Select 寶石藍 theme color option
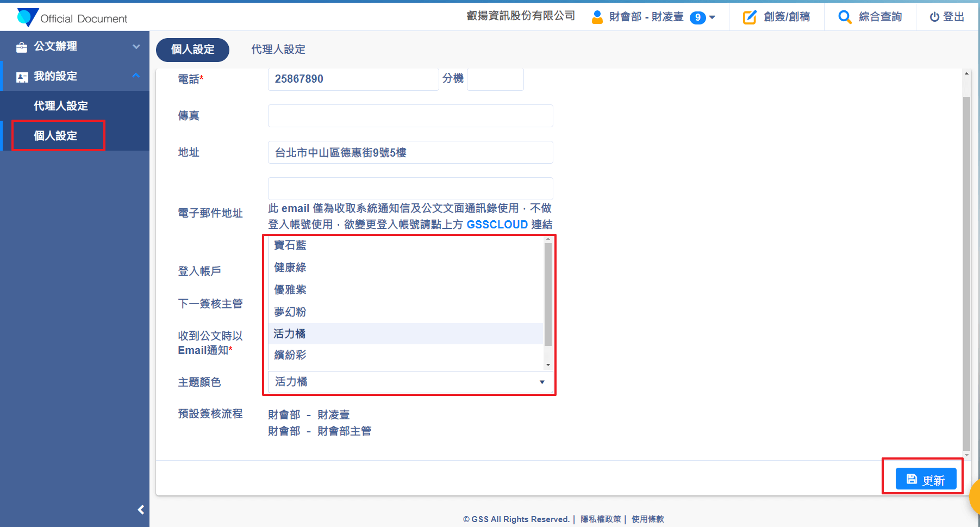The image size is (980, 527). 290,245
